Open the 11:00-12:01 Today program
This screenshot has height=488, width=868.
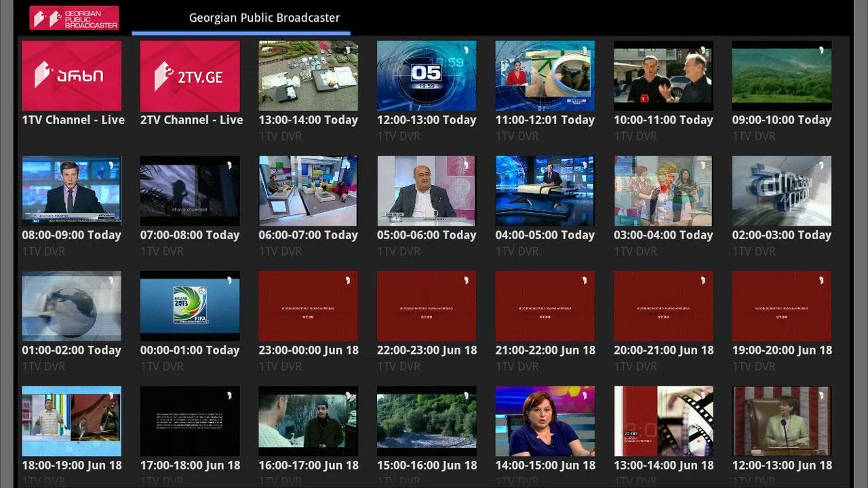(x=545, y=75)
